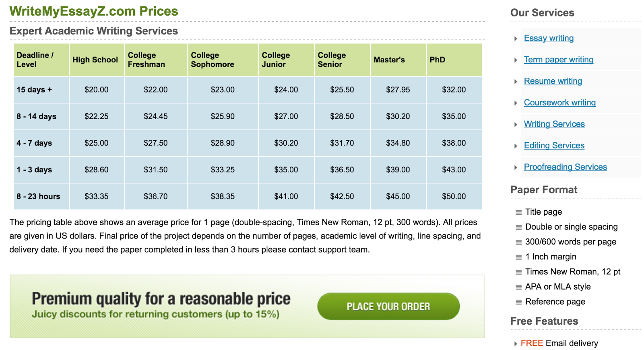644x350 pixels.
Task: Click the $20.00 High School 15 days price
Action: click(x=96, y=89)
